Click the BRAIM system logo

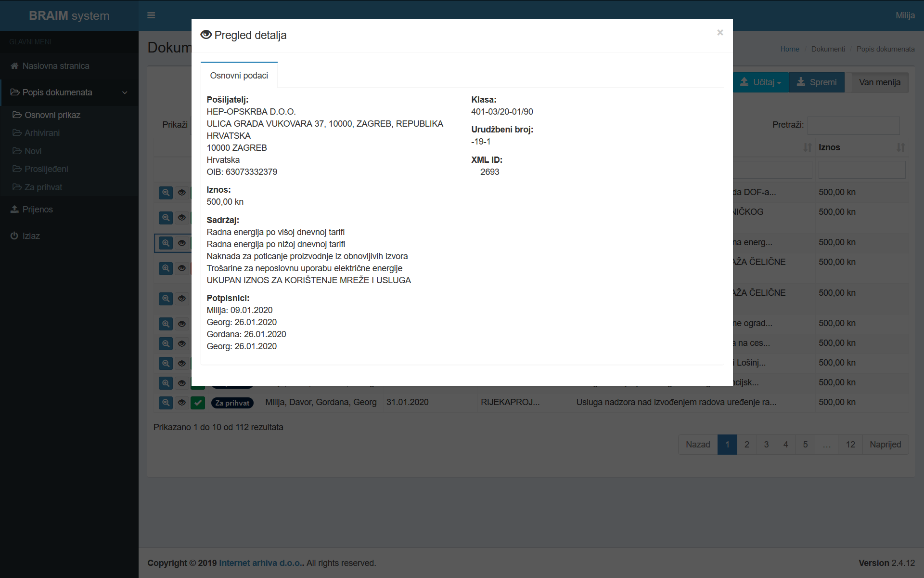69,15
